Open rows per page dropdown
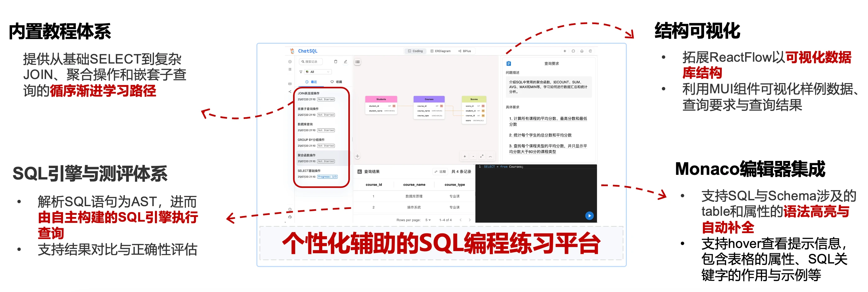This screenshot has width=868, height=292. (x=428, y=220)
